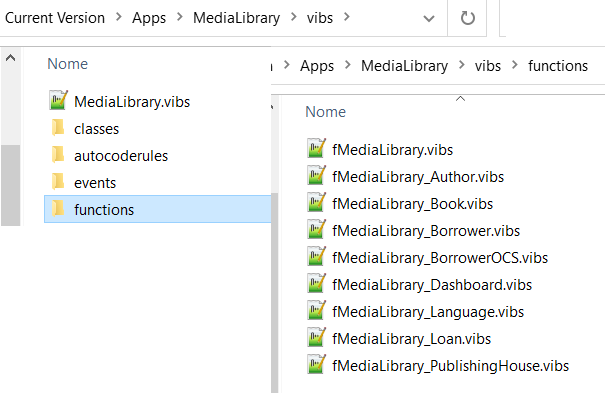Select the fMediaLibrary_Book.vibs file icon
605x393 pixels.
(316, 202)
